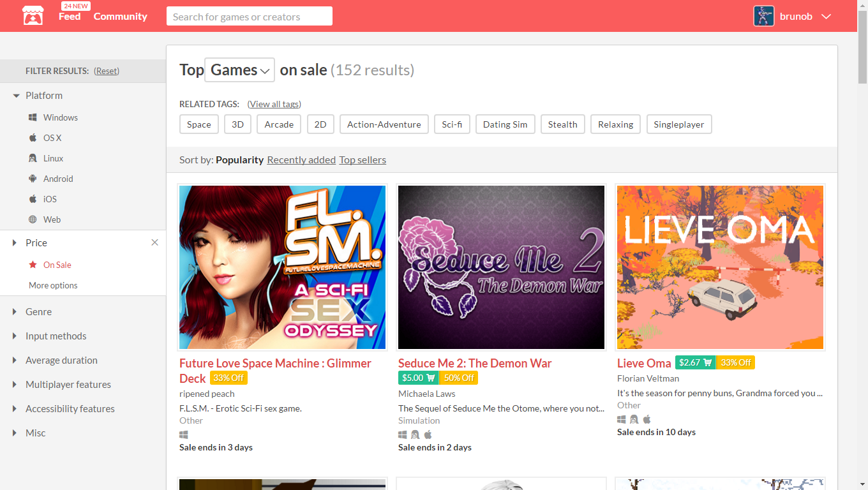The image size is (868, 490).
Task: Filter results by iOS platform
Action: click(50, 199)
